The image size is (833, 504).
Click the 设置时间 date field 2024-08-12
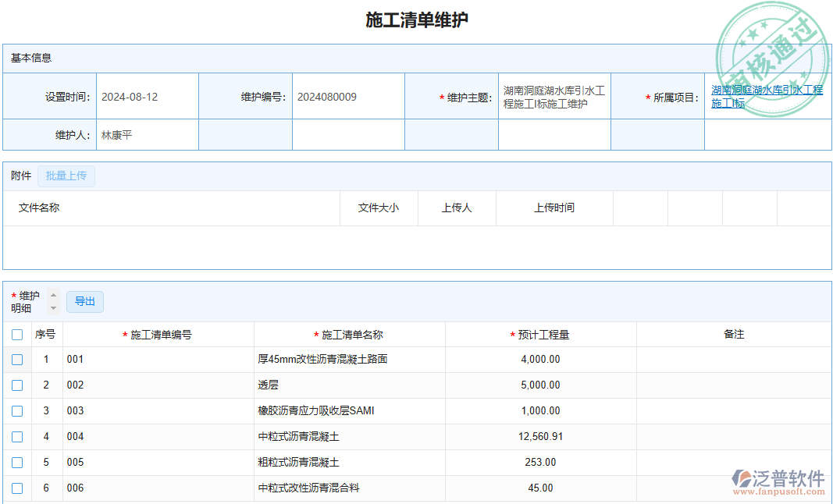tap(148, 95)
